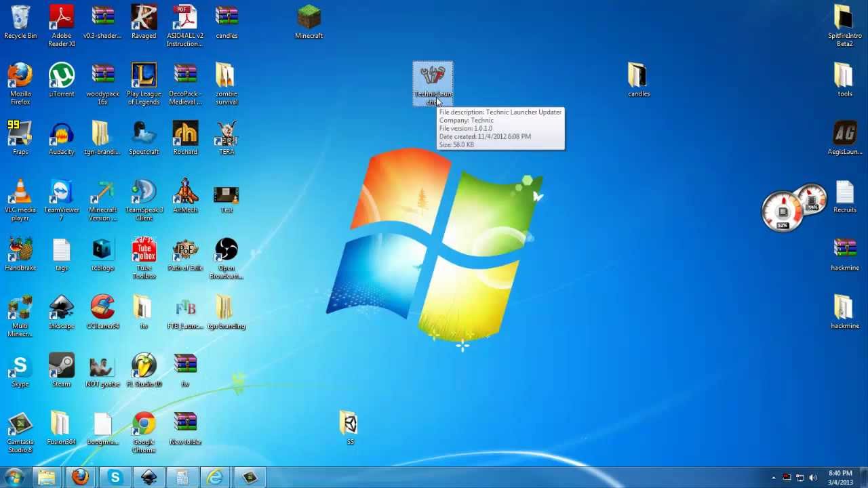The height and width of the screenshot is (488, 868).
Task: Select the tgn-brandi folder icon
Action: [x=103, y=138]
